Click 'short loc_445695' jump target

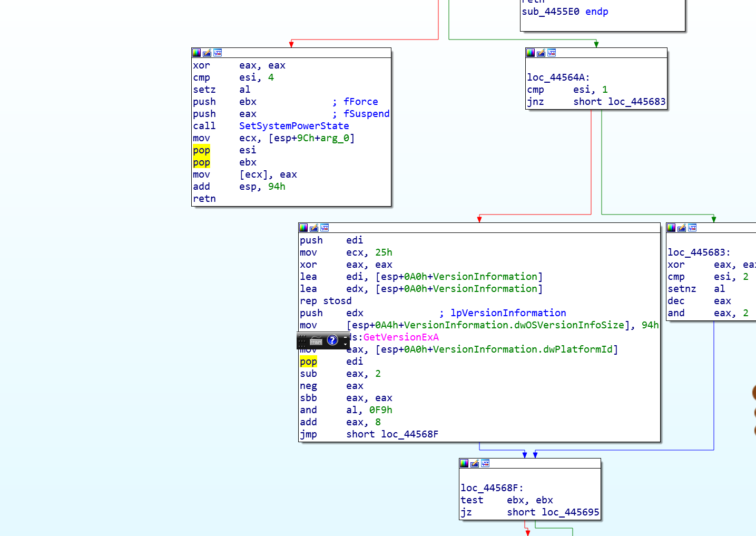click(x=553, y=512)
